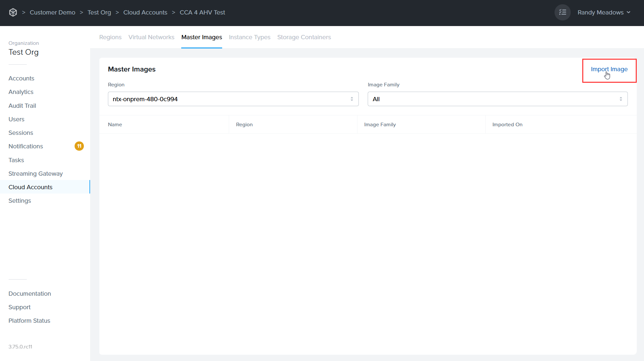Screen dimensions: 644x361
Task: Open the Region dropdown showing ntx-onprem-480-0c994
Action: [x=233, y=99]
